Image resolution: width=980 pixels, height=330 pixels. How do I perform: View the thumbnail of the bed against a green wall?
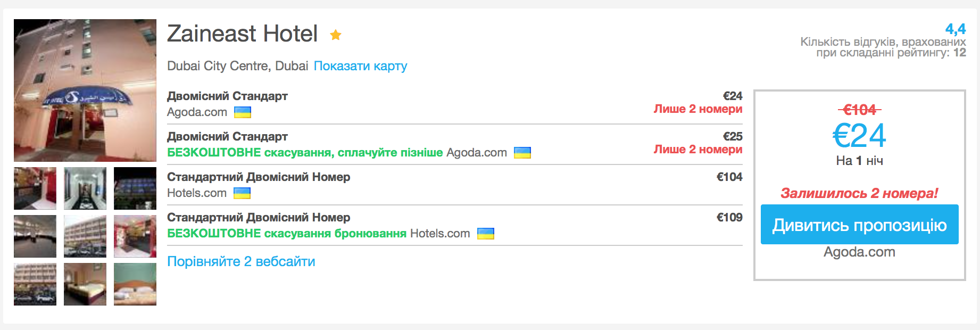pyautogui.click(x=135, y=284)
